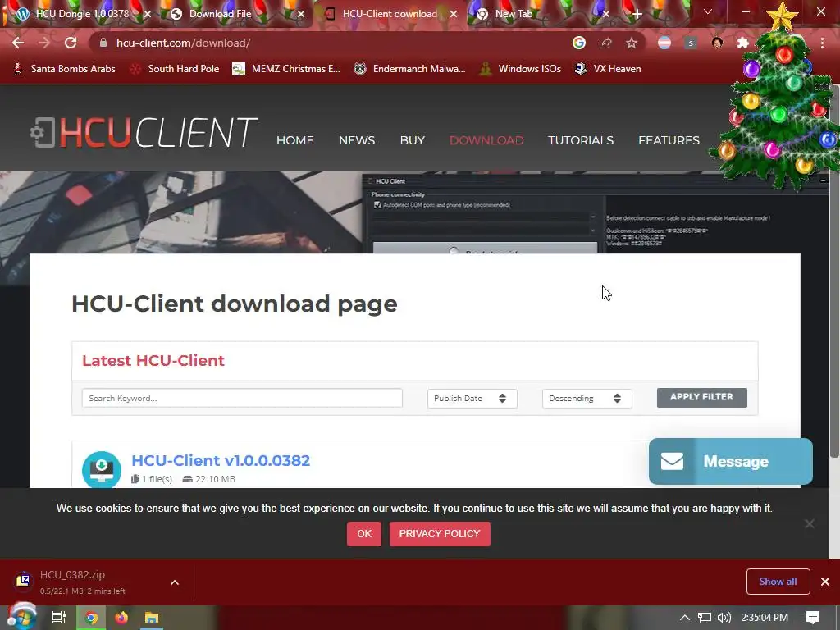The image size is (840, 630).
Task: Open the VX Heaven bookmark
Action: coord(608,69)
